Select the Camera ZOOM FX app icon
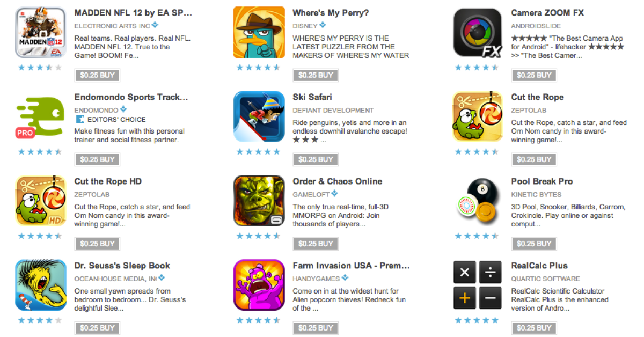 (478, 32)
